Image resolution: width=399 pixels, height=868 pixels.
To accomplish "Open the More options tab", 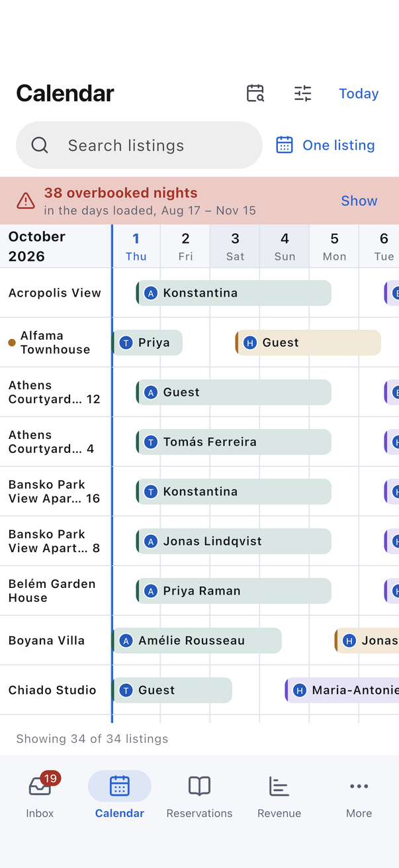I will (x=359, y=795).
